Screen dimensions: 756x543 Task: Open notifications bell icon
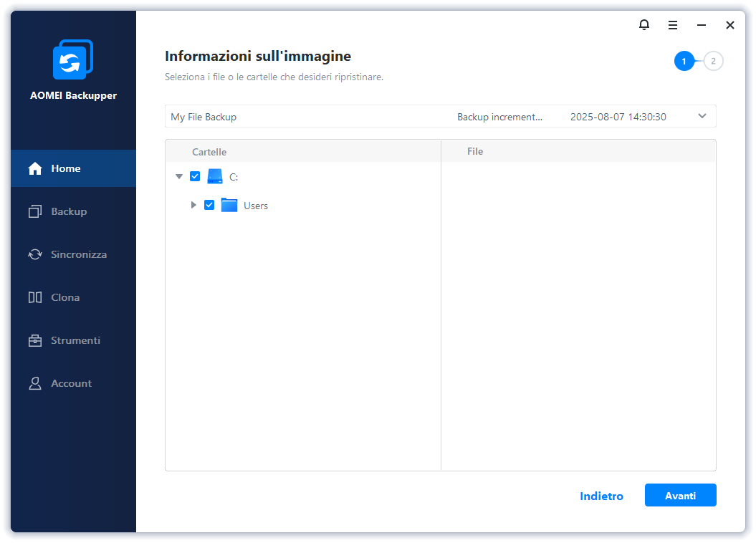[x=644, y=24]
